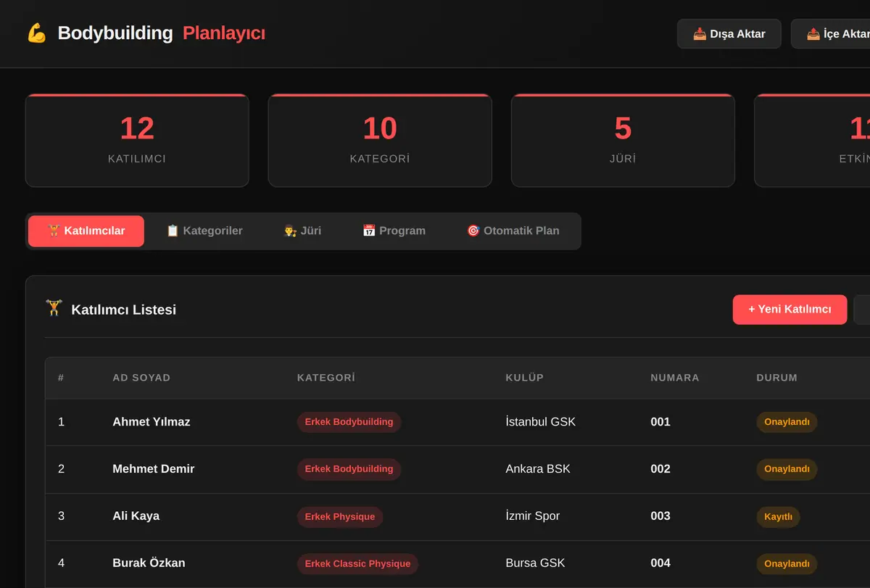
Task: Click competitor number 003
Action: (660, 516)
